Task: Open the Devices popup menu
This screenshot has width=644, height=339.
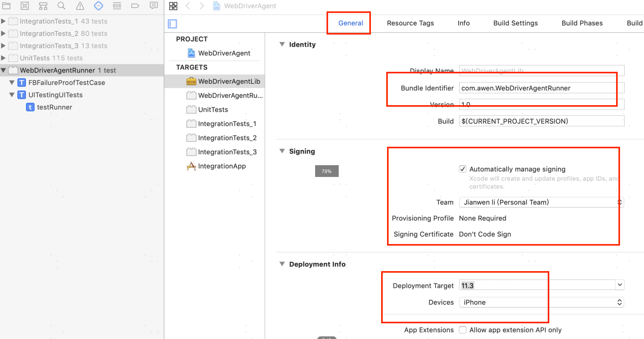Action: 541,302
